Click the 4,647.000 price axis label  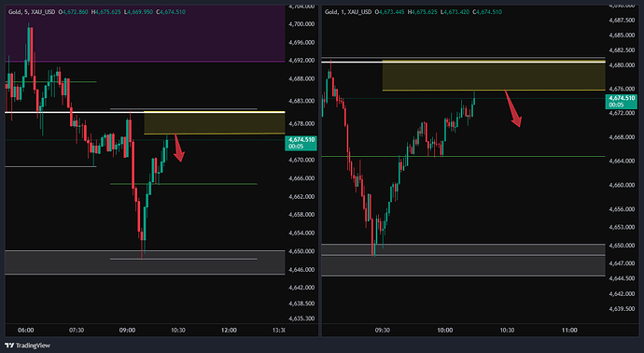[623, 263]
